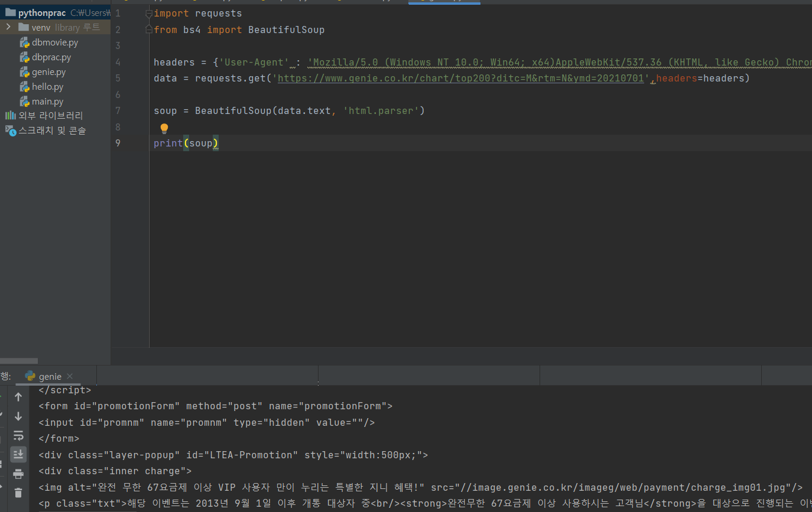Click BeautifulSoup in the import line
The width and height of the screenshot is (812, 512).
coord(286,30)
